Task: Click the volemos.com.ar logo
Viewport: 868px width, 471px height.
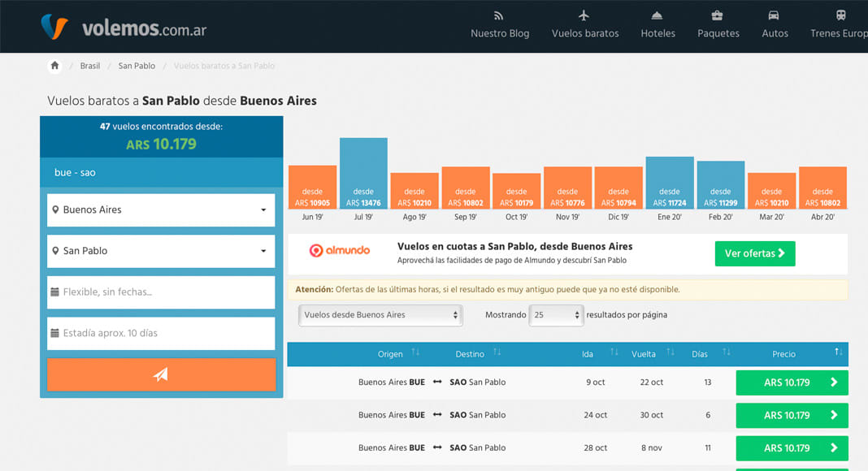Action: click(124, 27)
